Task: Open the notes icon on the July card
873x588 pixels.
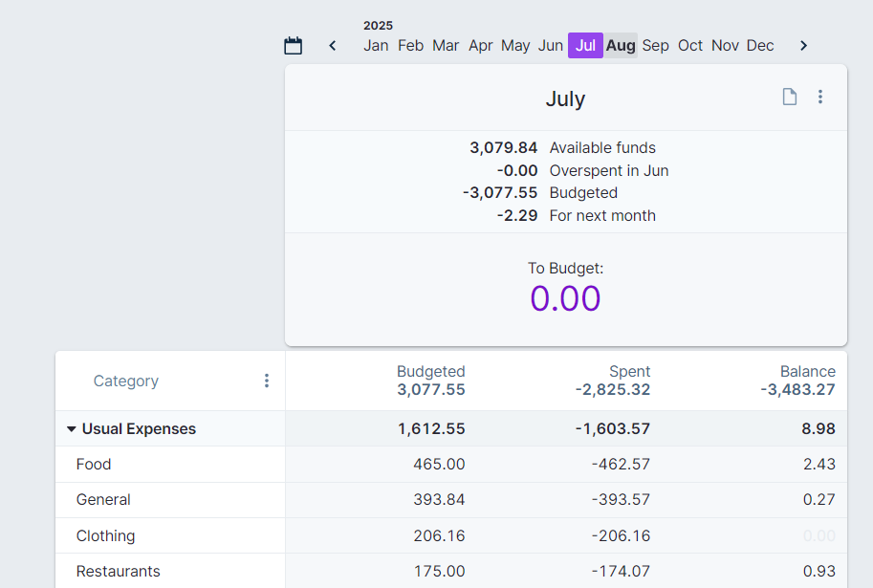Action: tap(789, 97)
